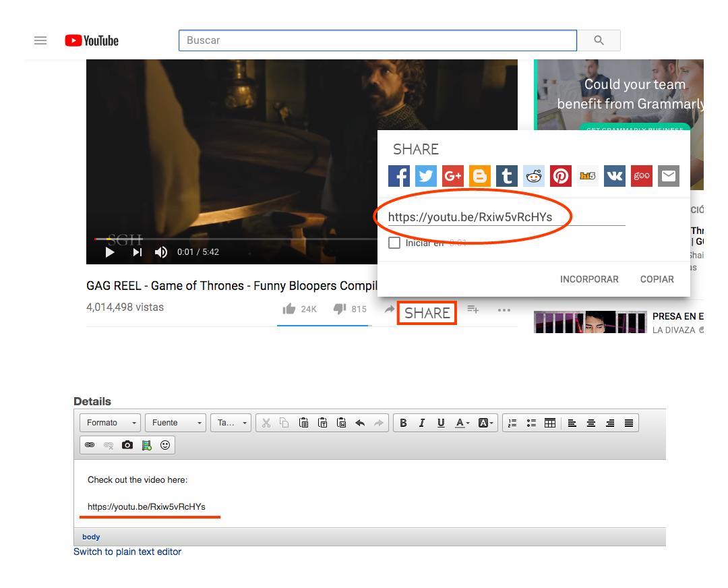Share video on Pinterest

tap(560, 176)
